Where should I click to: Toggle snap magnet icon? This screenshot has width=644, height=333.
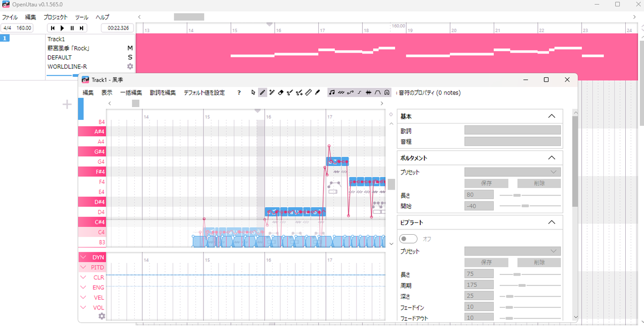point(387,93)
